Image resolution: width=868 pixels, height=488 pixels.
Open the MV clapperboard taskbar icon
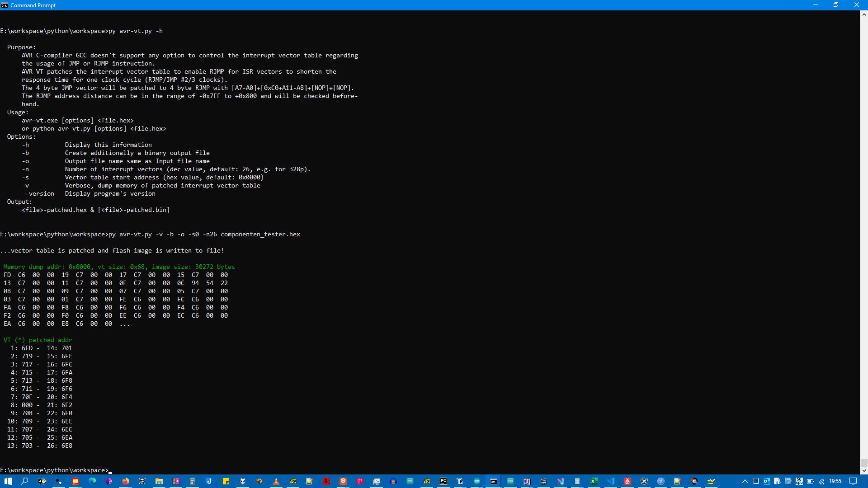pyautogui.click(x=544, y=481)
